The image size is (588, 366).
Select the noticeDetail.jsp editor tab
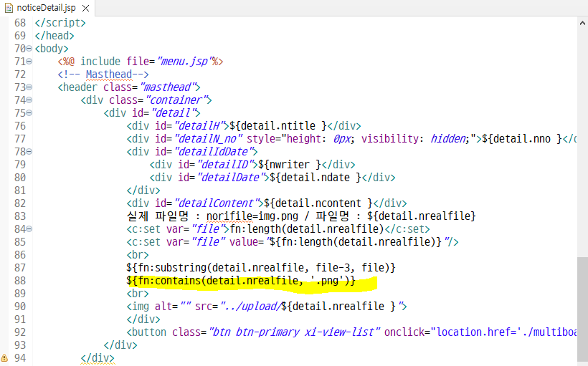coord(47,8)
